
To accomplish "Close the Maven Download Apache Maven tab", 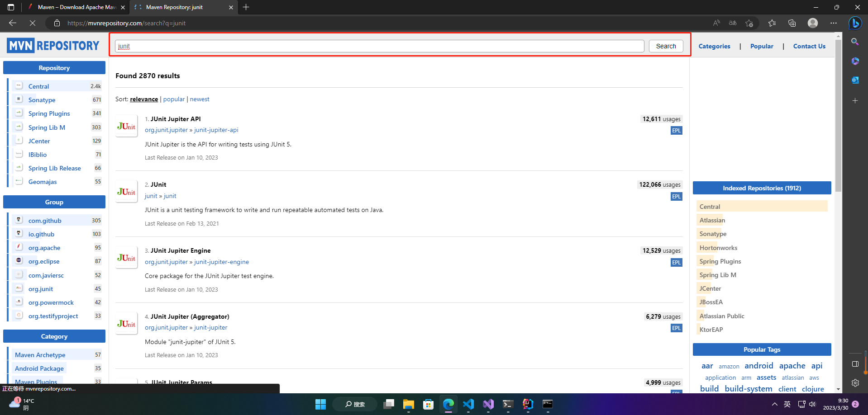I will click(123, 7).
